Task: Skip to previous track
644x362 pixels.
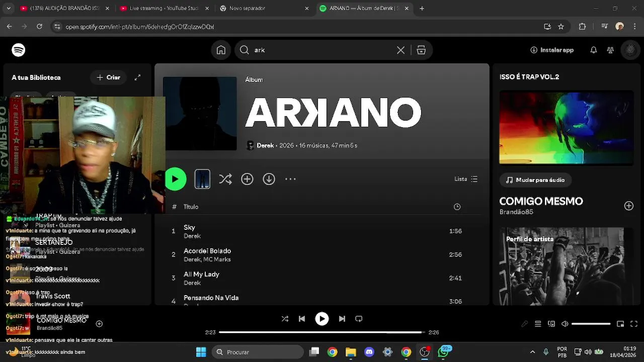Action: [302, 319]
